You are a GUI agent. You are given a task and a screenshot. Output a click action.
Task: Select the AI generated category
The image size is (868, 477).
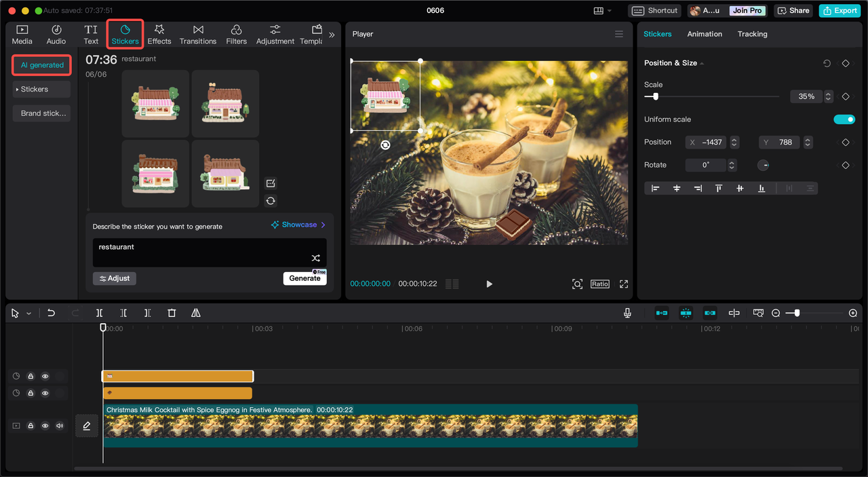(x=42, y=65)
